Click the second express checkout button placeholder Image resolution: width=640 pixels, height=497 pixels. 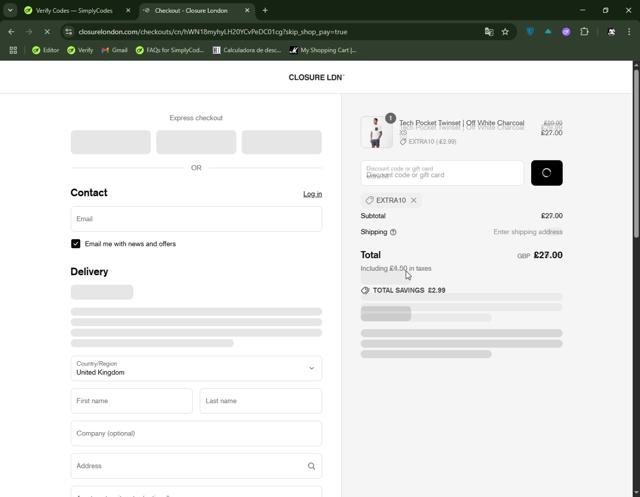point(196,142)
